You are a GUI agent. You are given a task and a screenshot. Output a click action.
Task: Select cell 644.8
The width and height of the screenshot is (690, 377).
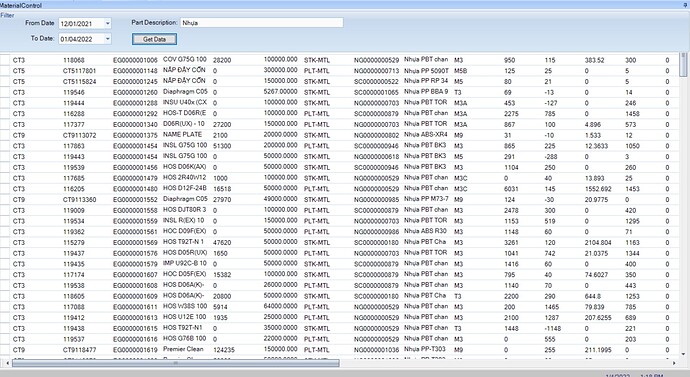(593, 296)
